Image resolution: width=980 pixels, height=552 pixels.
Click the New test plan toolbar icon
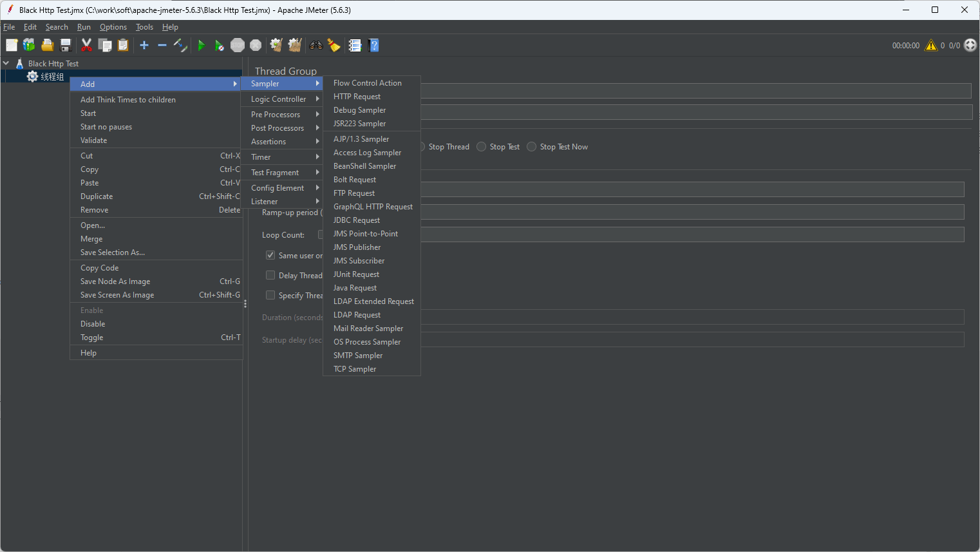pyautogui.click(x=12, y=45)
